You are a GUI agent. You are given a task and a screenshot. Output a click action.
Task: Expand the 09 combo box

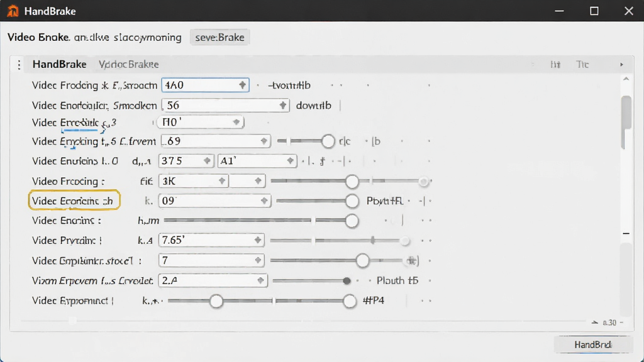[x=216, y=200]
